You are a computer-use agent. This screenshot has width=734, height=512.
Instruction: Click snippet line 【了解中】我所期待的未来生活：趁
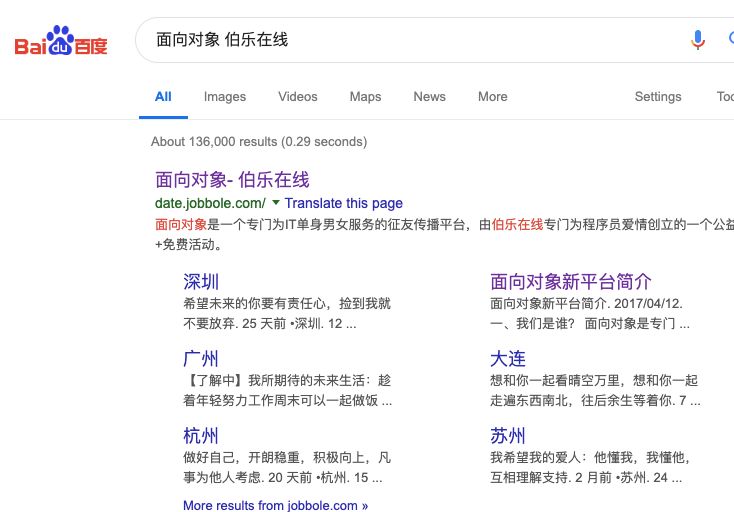pyautogui.click(x=287, y=380)
